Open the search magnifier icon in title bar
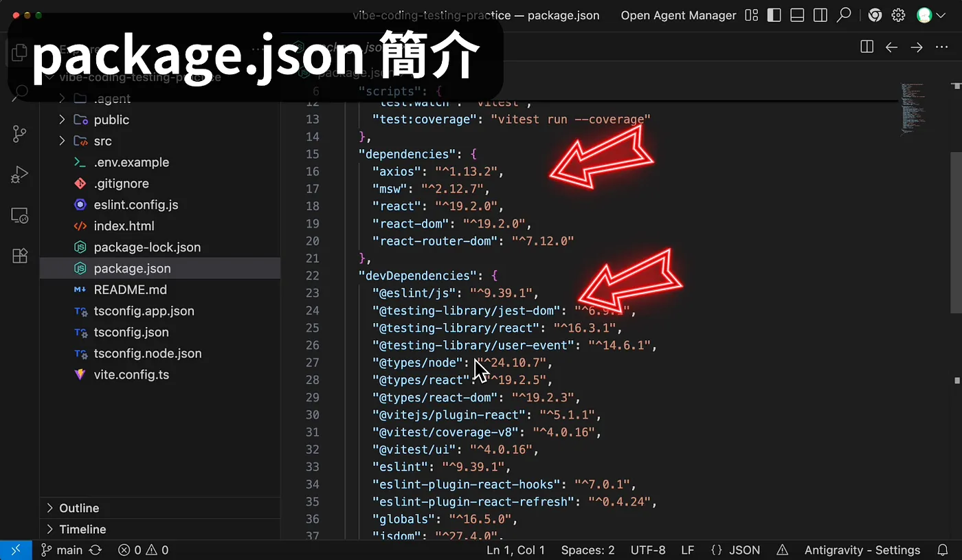This screenshot has height=560, width=962. click(844, 15)
